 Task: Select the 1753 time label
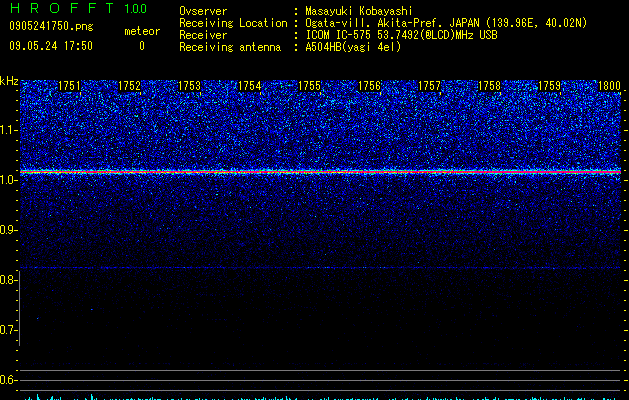tap(189, 86)
